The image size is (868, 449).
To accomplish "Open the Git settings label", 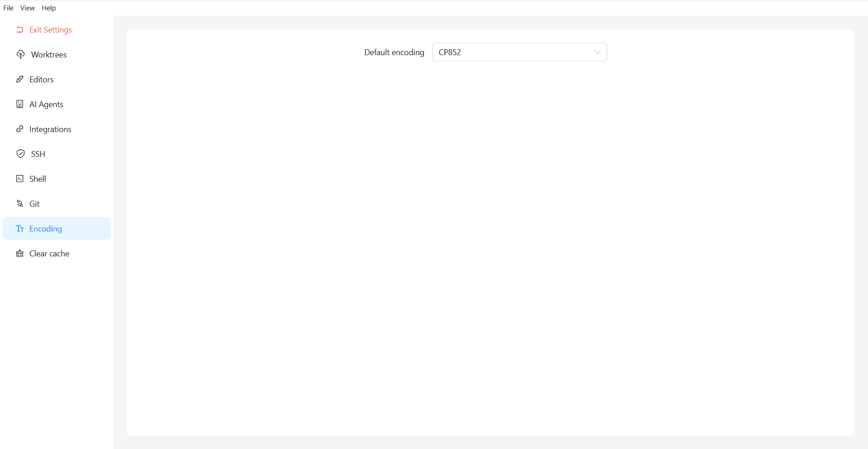I will pyautogui.click(x=34, y=204).
